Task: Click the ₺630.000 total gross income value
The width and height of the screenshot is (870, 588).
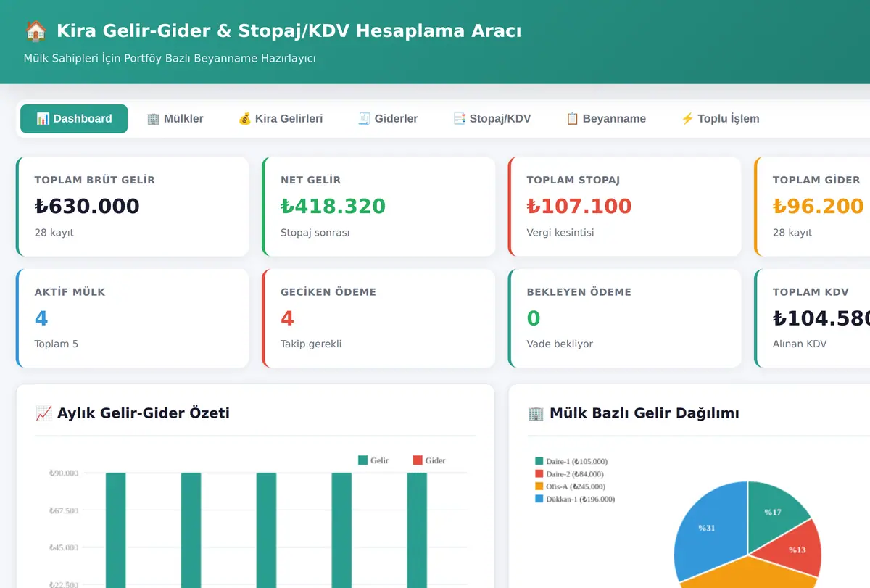Action: coord(87,207)
